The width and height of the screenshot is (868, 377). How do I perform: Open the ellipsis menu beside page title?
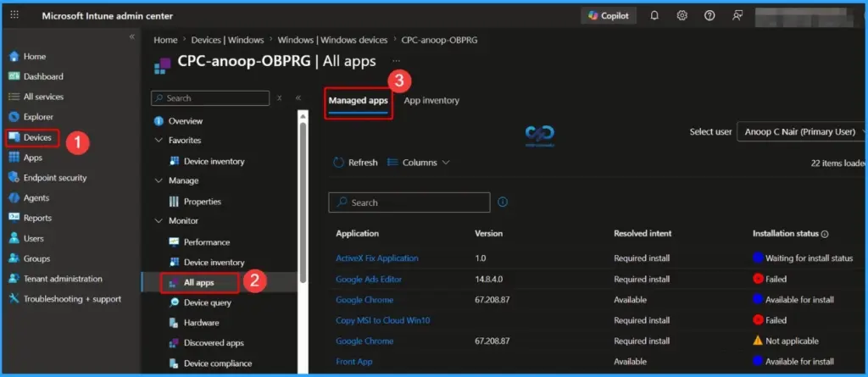[x=396, y=61]
